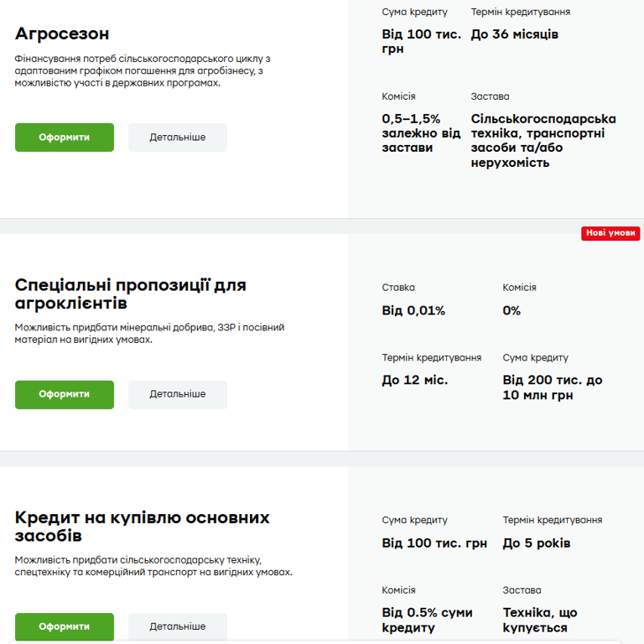Screen dimensions: 644x644
Task: Click Кредит на купівлю основних засобів title
Action: coord(142,526)
